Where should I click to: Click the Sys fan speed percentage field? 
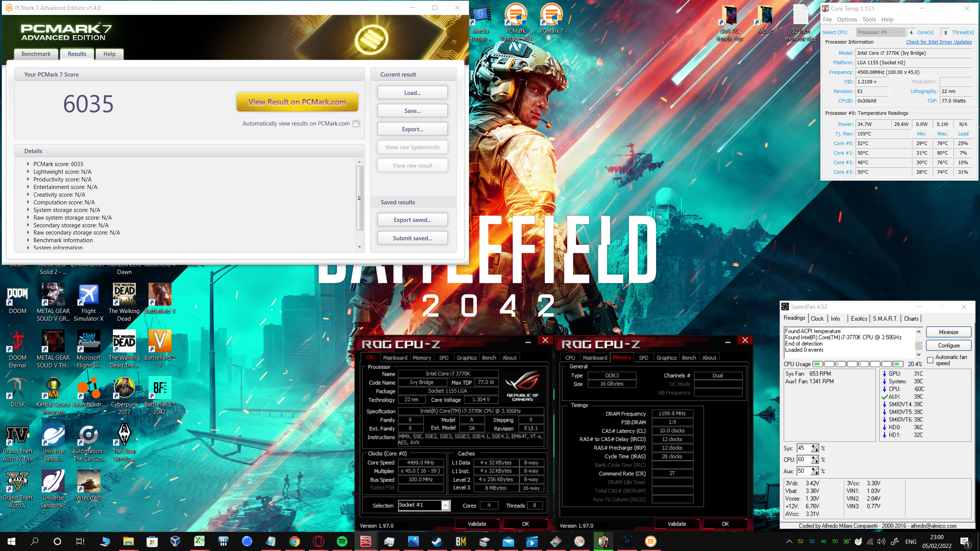804,448
